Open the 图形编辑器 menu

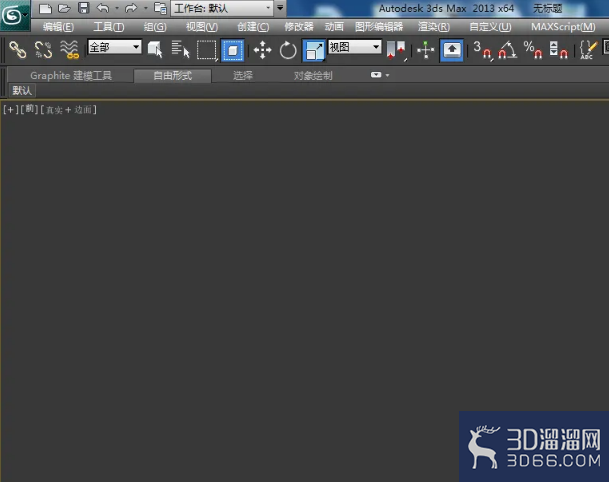click(379, 27)
